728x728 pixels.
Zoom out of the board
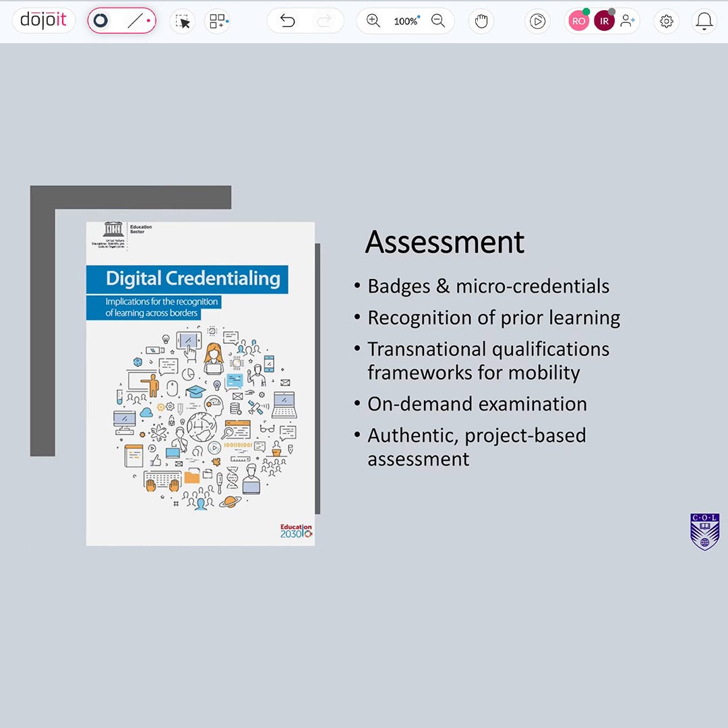pyautogui.click(x=438, y=21)
